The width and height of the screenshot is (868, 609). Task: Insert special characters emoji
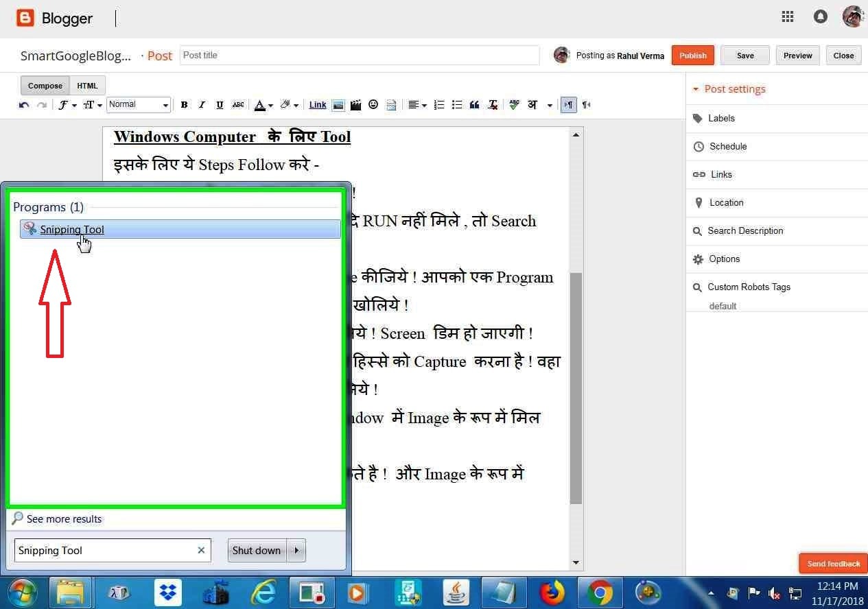pos(373,105)
